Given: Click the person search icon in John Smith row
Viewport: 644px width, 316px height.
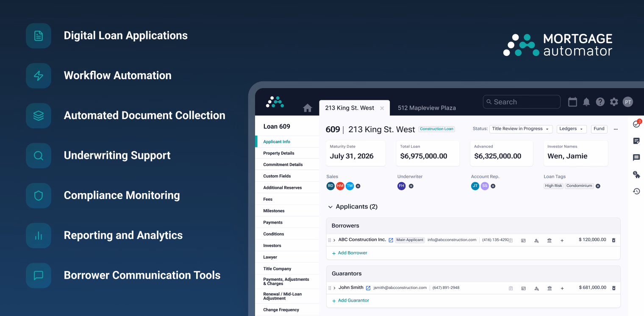Looking at the screenshot, I should point(536,288).
